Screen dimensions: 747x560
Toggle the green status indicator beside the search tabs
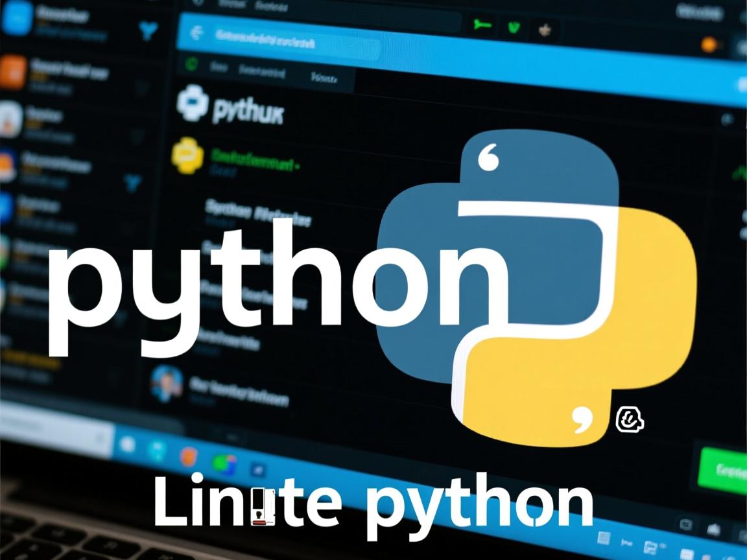tap(192, 64)
